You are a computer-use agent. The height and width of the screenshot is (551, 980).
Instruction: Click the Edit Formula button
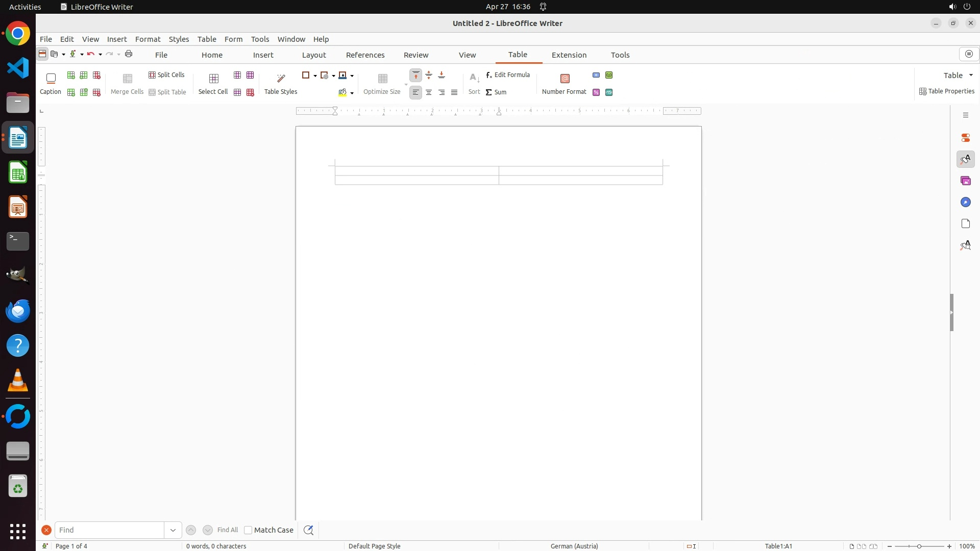[508, 75]
